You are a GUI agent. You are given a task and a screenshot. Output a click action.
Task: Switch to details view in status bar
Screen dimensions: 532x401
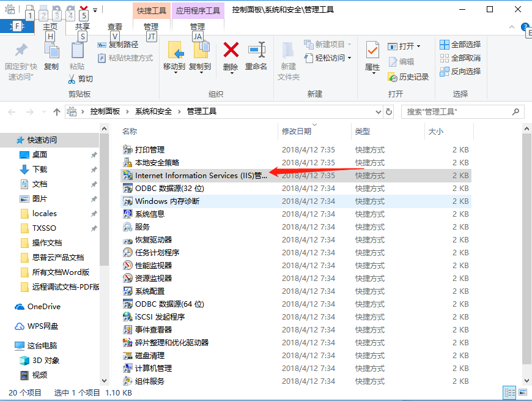pos(509,393)
